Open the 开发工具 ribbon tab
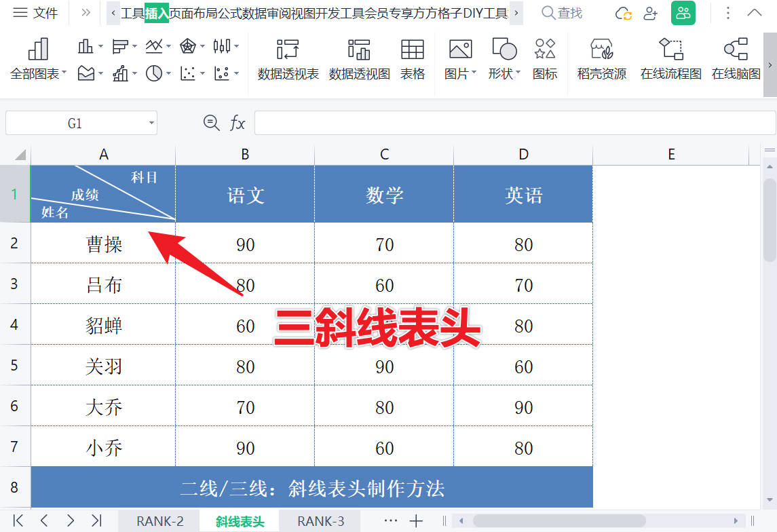Screen dimensions: 777x532 (339, 13)
